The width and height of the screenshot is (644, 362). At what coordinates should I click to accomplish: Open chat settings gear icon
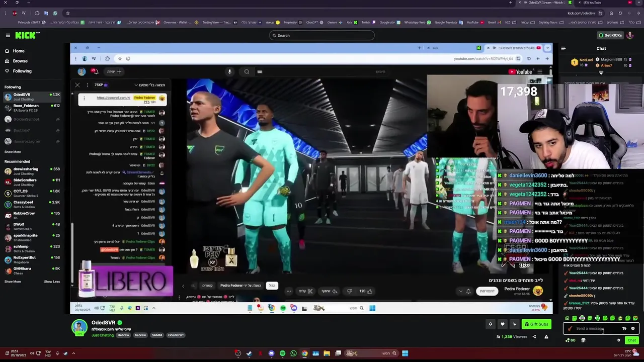pyautogui.click(x=619, y=340)
